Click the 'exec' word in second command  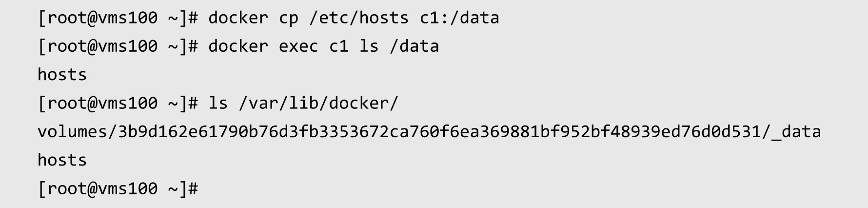tap(298, 47)
